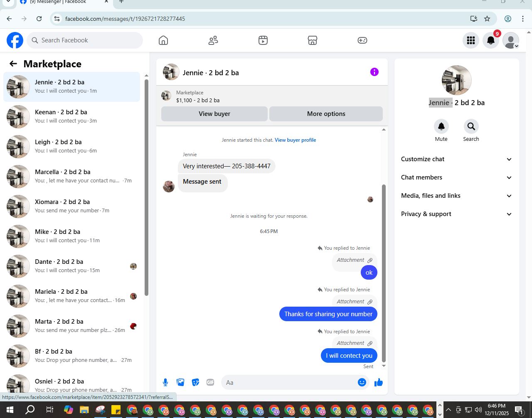532x418 pixels.
Task: Open Marta · 2 bd 2 ba conversation
Action: click(72, 326)
